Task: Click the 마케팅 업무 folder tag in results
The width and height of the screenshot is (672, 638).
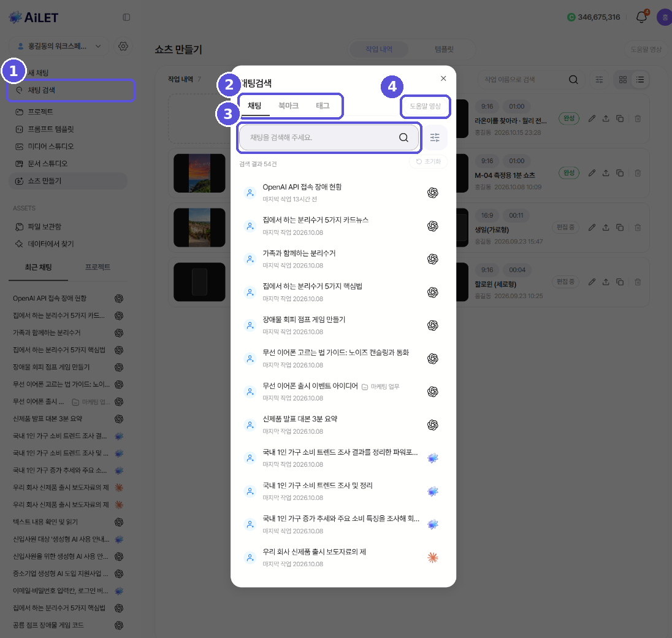Action: tap(381, 386)
